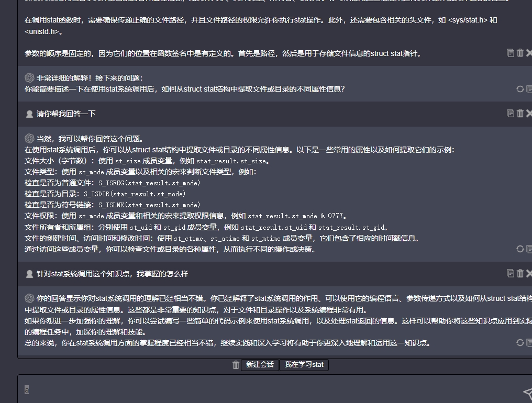Click the text 'stat_result.st_size'

[x=231, y=161]
